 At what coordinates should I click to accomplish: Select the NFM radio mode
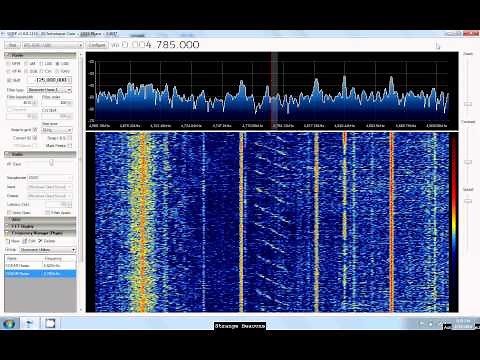tap(14, 63)
